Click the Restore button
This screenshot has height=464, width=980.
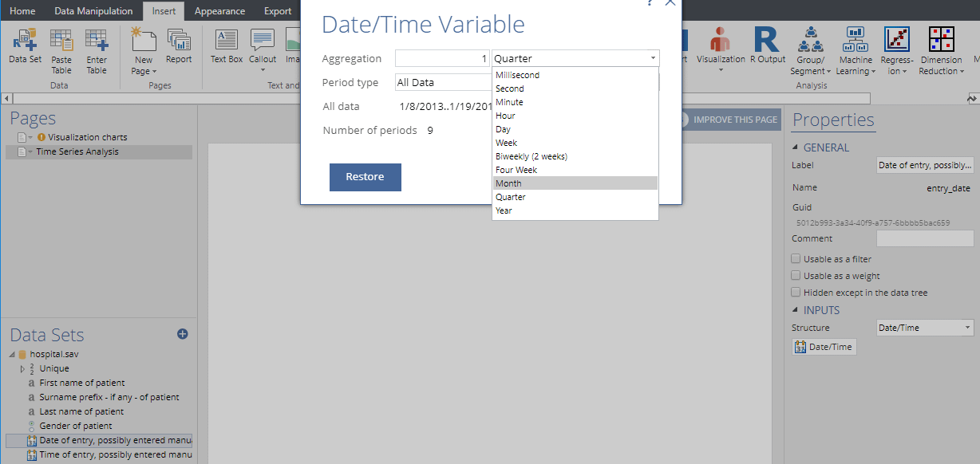point(365,177)
